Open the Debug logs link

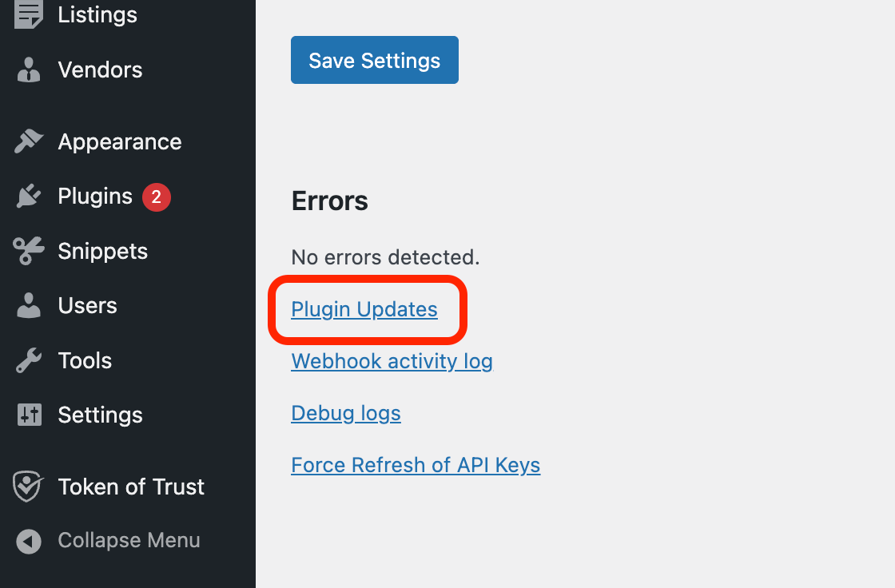(346, 413)
